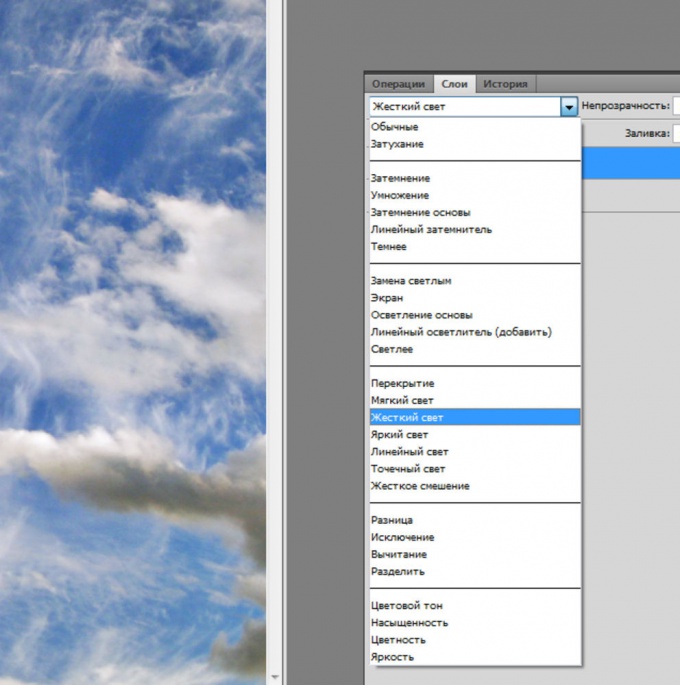Click the clouds image on canvas
680x685 pixels.
pyautogui.click(x=133, y=342)
